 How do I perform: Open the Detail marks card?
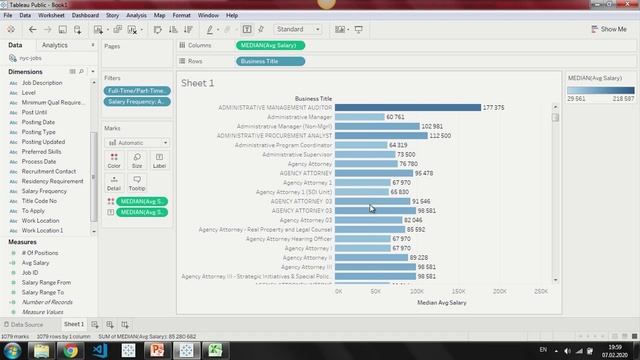point(114,183)
